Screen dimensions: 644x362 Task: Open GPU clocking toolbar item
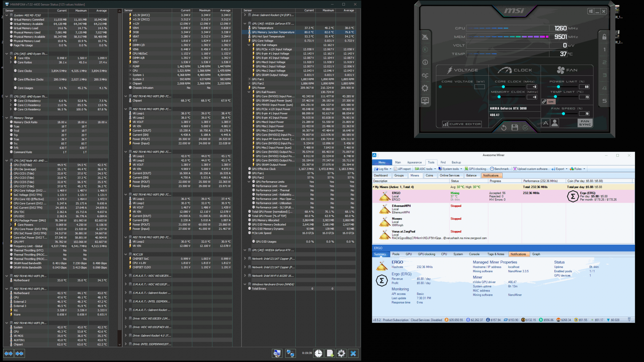(476, 169)
